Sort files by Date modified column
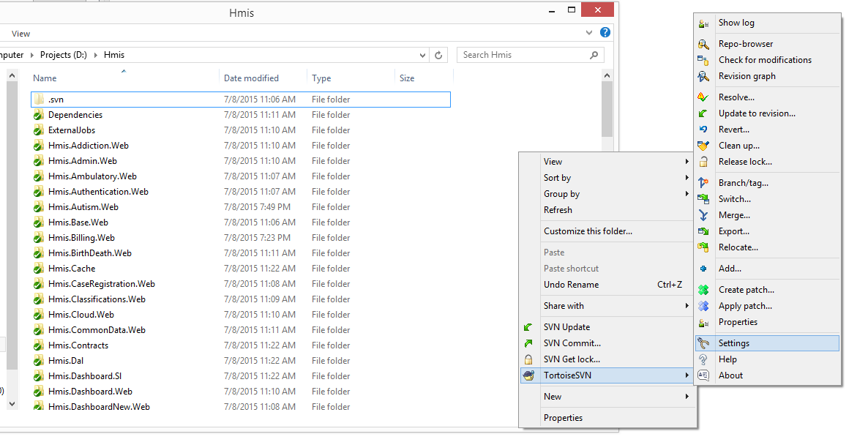 point(251,78)
